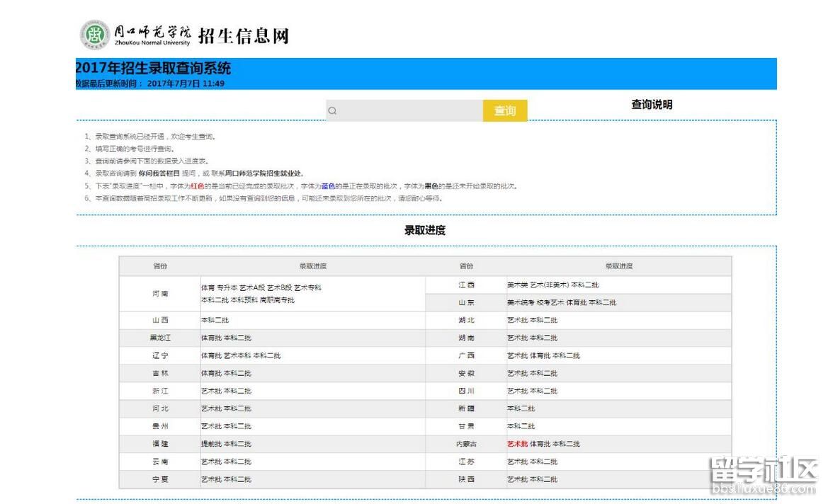Click the 查询说明 heading

652,105
